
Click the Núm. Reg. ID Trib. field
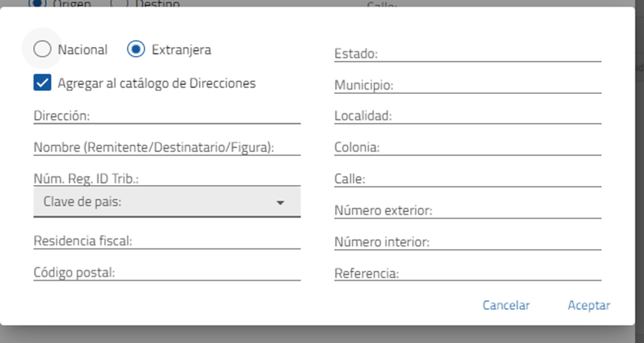tap(166, 179)
